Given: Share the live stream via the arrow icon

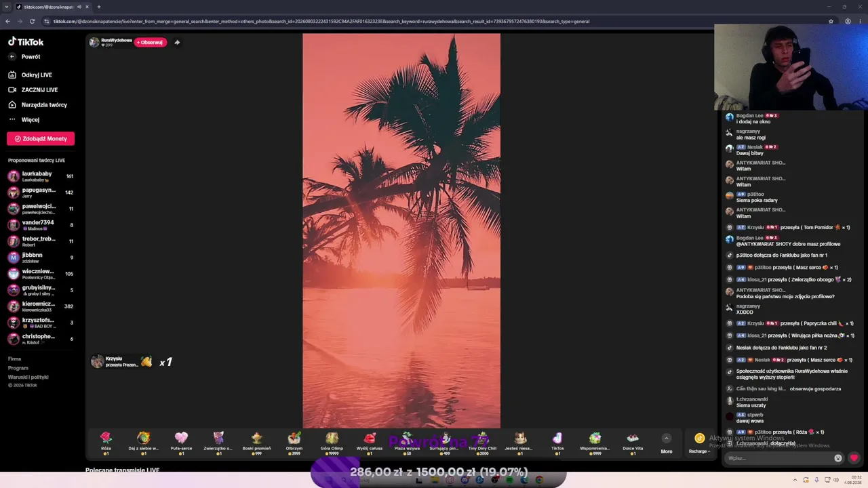Looking at the screenshot, I should pos(177,43).
